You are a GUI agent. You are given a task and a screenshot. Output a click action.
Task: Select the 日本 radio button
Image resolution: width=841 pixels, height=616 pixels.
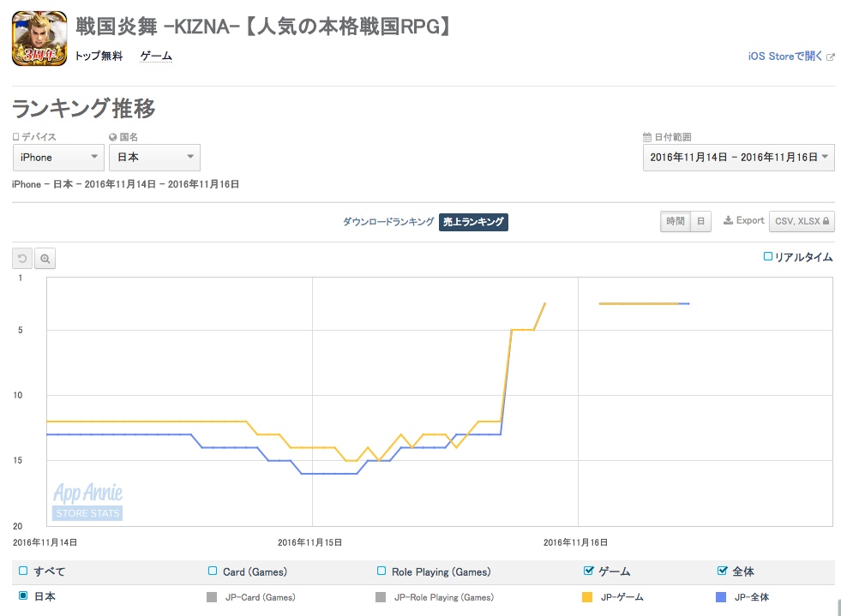(x=23, y=595)
